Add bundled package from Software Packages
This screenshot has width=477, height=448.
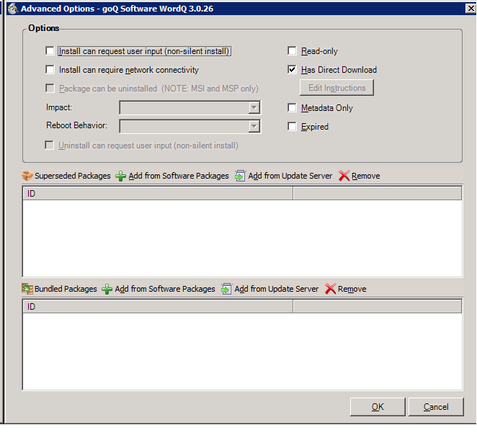pyautogui.click(x=164, y=289)
